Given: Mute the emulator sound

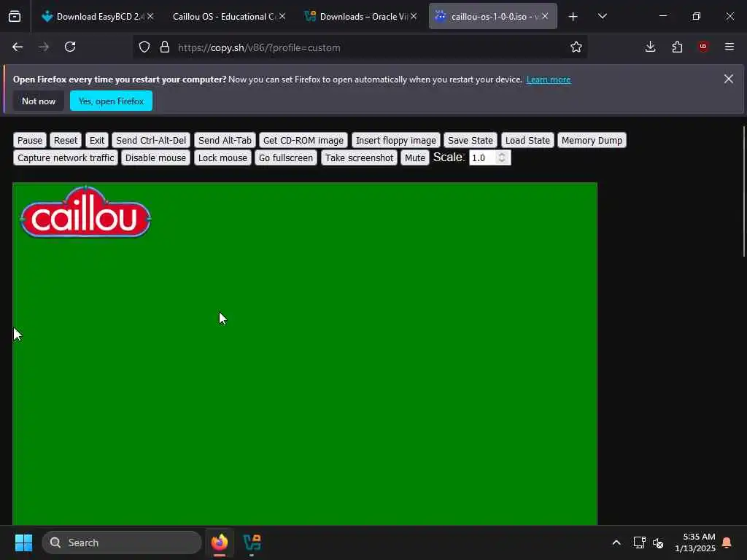Looking at the screenshot, I should click(414, 157).
